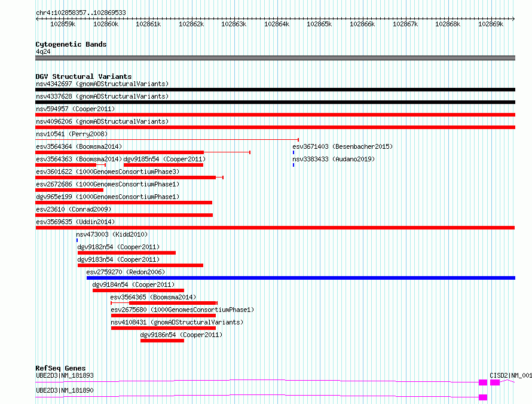The image size is (532, 404).
Task: Click the CISD2 gene label
Action: coord(510,375)
